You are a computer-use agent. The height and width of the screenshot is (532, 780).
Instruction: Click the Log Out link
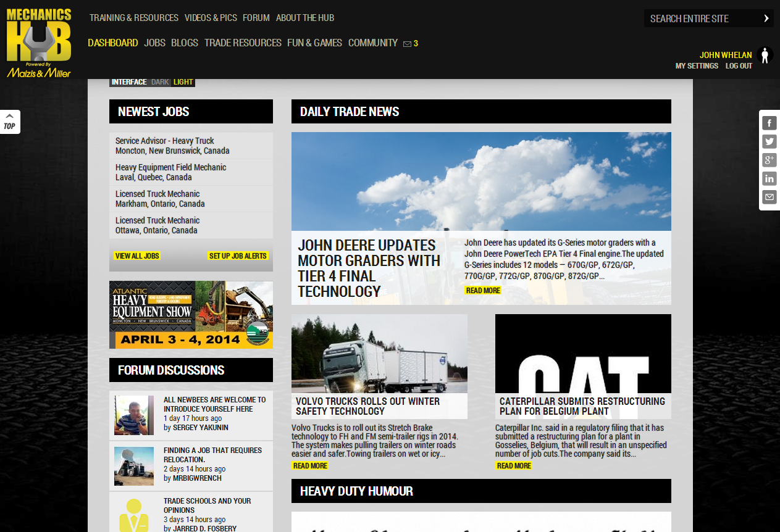pyautogui.click(x=739, y=66)
